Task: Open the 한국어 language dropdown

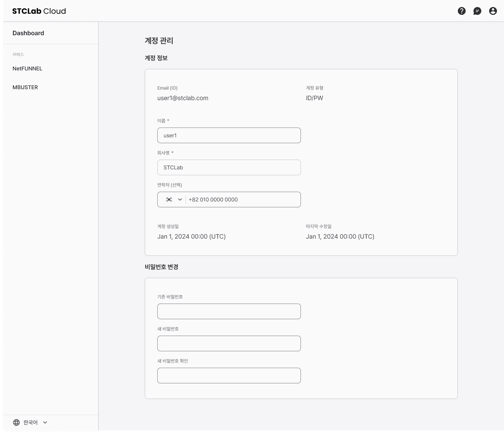Action: pos(30,422)
